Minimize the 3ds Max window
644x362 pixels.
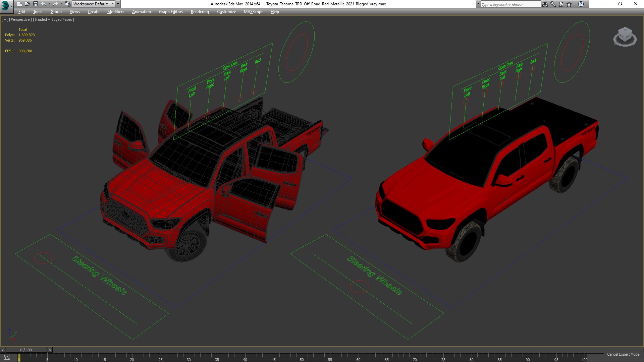(605, 4)
